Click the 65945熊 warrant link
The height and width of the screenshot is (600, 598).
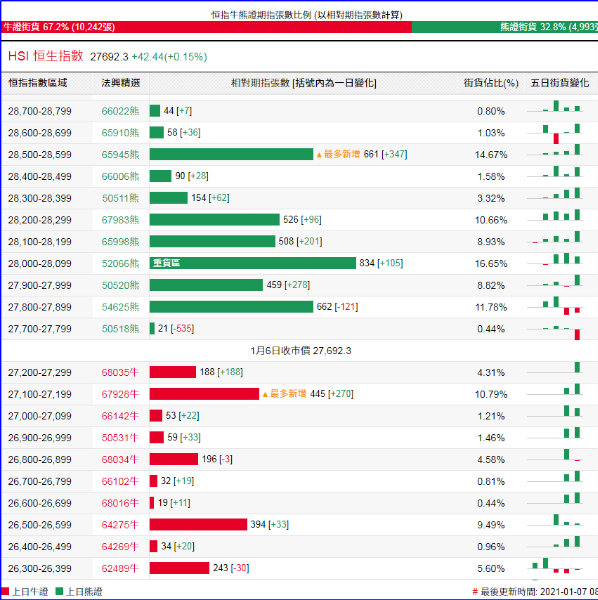[x=120, y=155]
